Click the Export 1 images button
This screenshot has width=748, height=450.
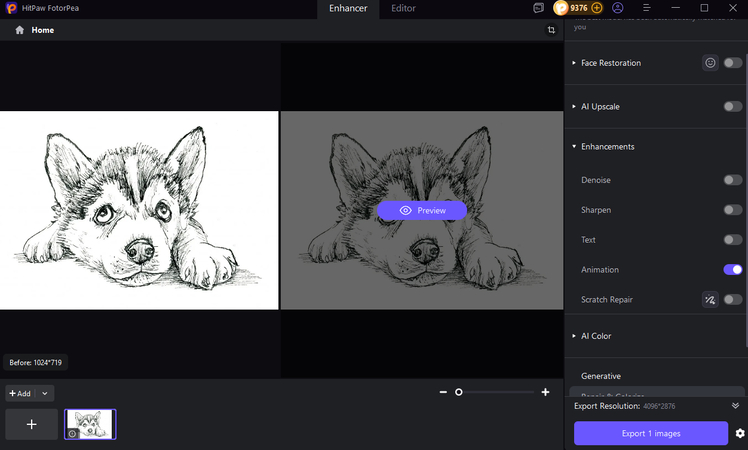tap(650, 433)
